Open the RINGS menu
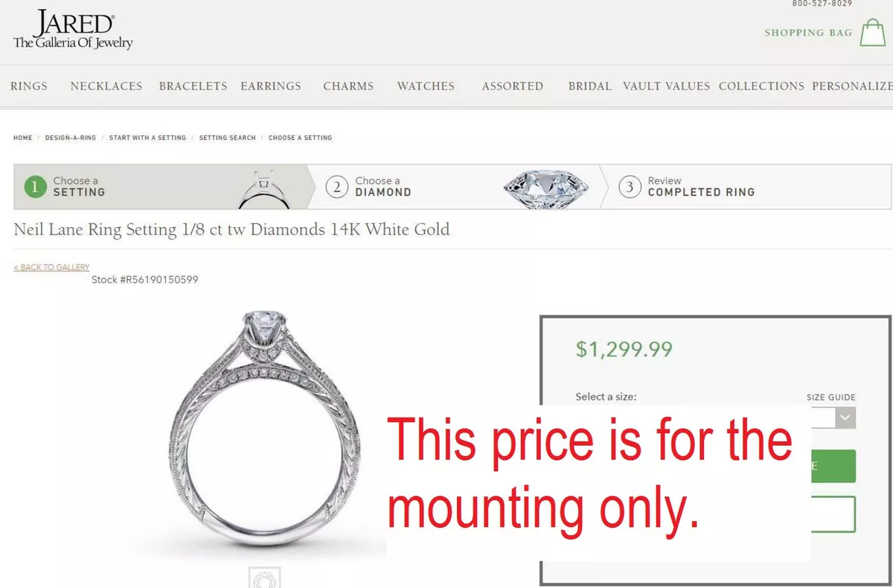 click(x=29, y=86)
